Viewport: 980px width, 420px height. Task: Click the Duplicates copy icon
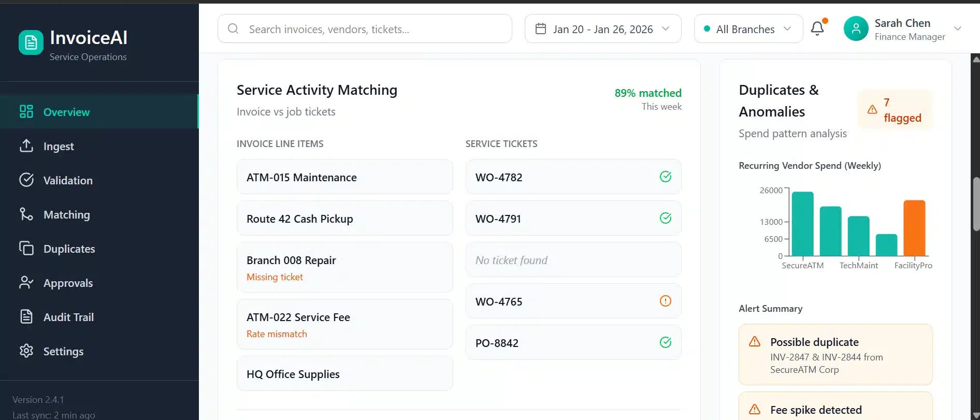tap(26, 248)
